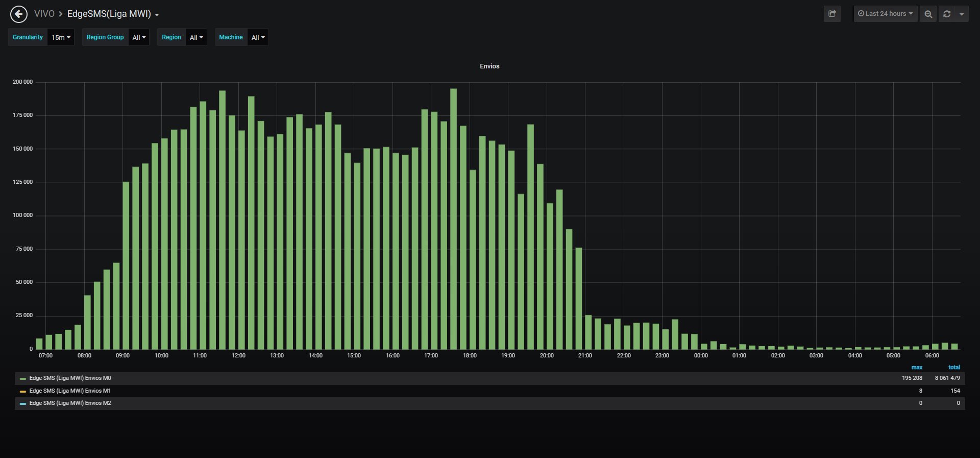Click the 07:00 x-axis time label
Image resolution: width=980 pixels, height=458 pixels.
click(x=45, y=356)
